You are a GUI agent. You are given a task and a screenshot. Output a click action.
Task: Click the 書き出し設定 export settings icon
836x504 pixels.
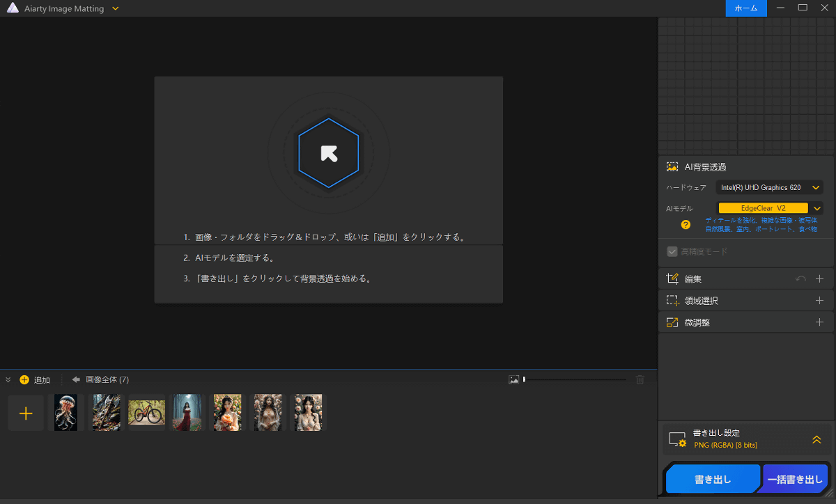(x=677, y=439)
